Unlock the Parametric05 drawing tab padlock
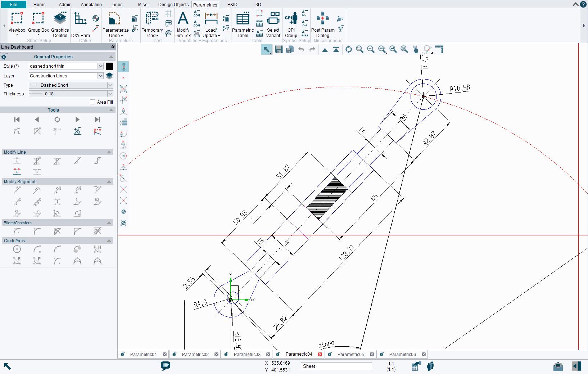 [x=330, y=354]
